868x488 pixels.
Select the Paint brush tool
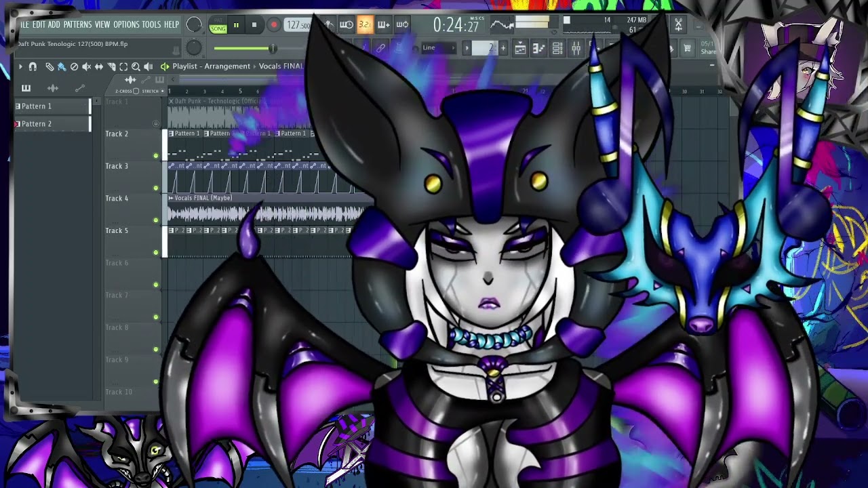click(x=62, y=66)
